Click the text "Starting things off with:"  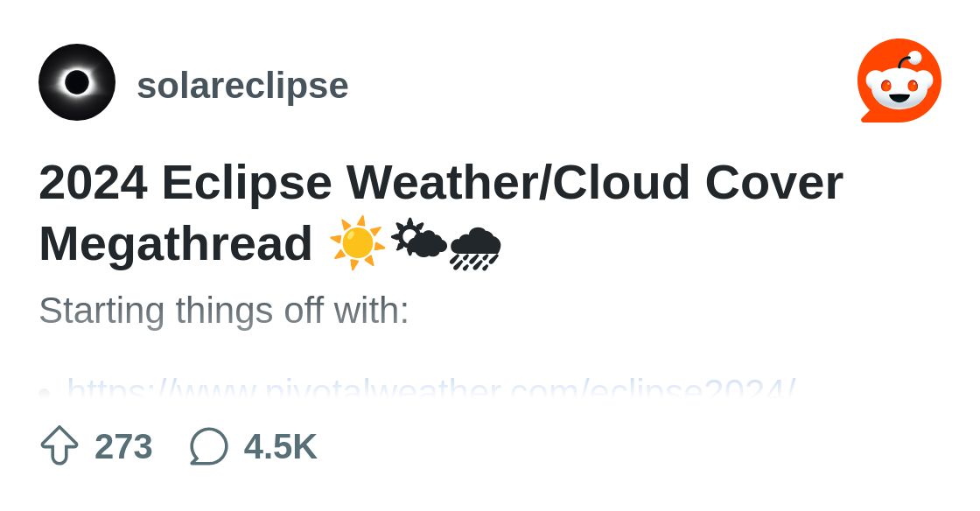[x=224, y=311]
